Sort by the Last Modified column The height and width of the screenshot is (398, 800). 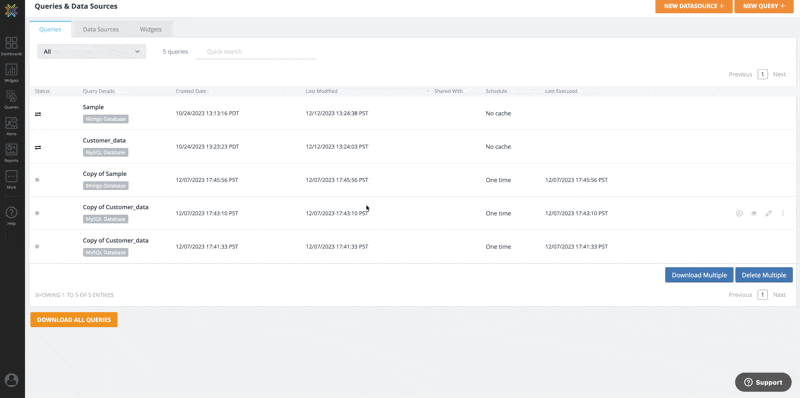click(321, 91)
